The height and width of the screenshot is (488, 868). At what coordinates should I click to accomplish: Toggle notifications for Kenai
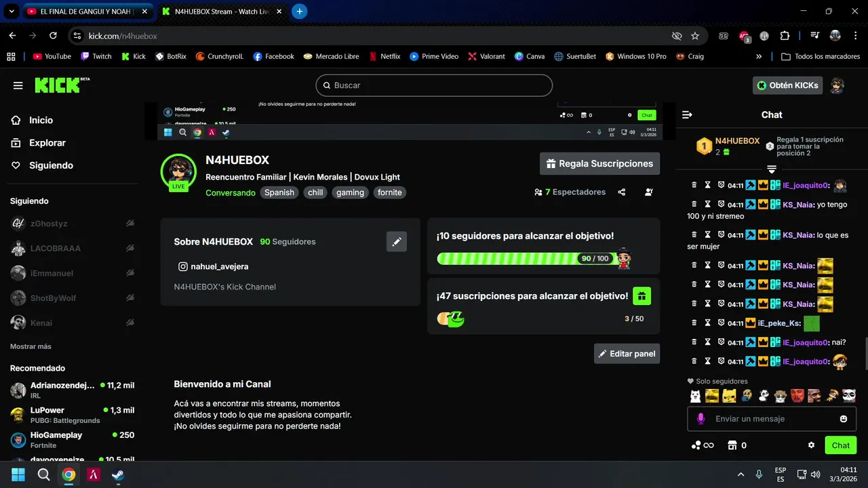(x=130, y=323)
